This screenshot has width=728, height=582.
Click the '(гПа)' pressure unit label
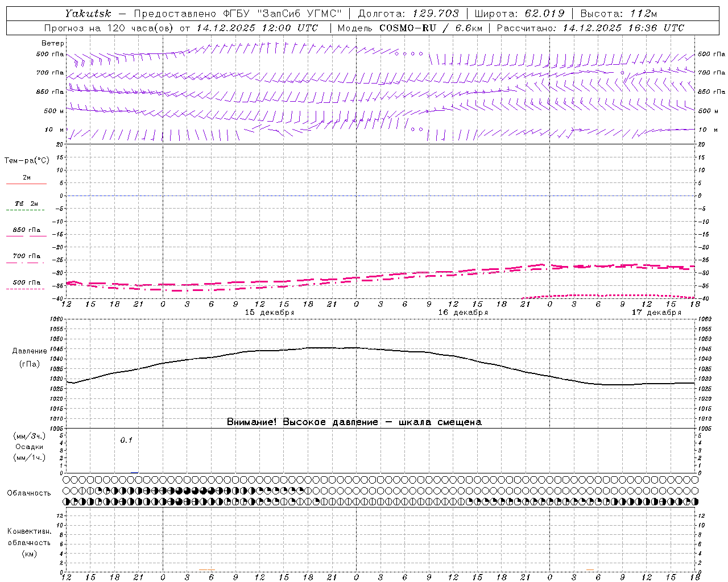click(x=30, y=364)
